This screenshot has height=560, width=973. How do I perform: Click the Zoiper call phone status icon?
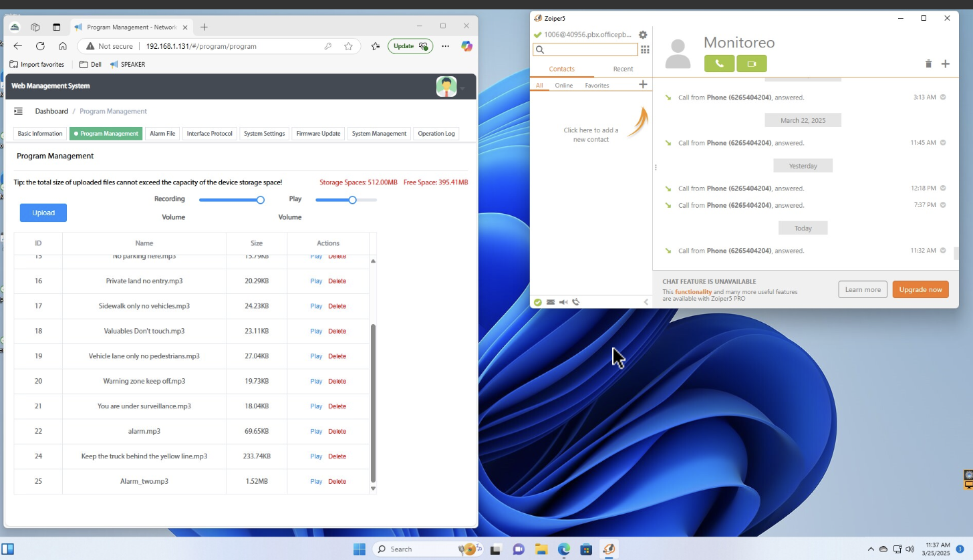point(576,302)
